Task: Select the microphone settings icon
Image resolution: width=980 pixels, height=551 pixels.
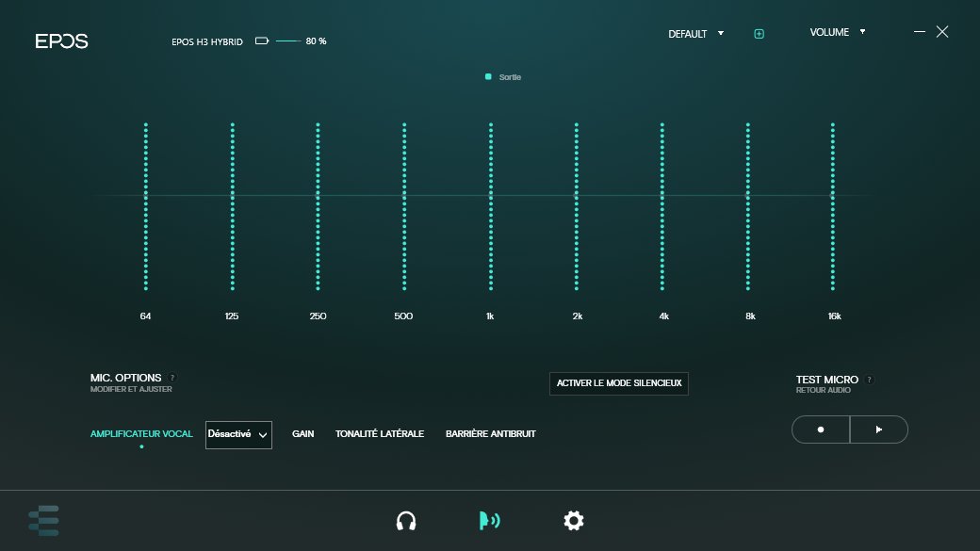Action: pyautogui.click(x=489, y=521)
